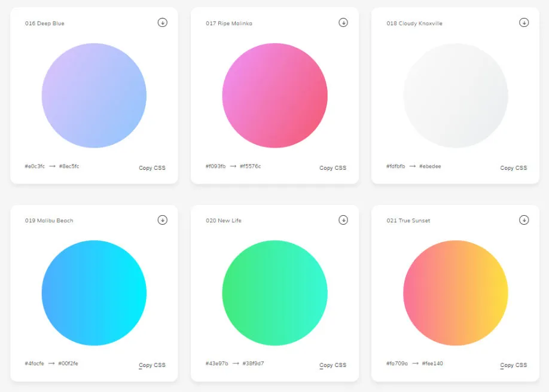Click the Cloudy Knoxville gradient circle
The width and height of the screenshot is (549, 392).
(456, 96)
